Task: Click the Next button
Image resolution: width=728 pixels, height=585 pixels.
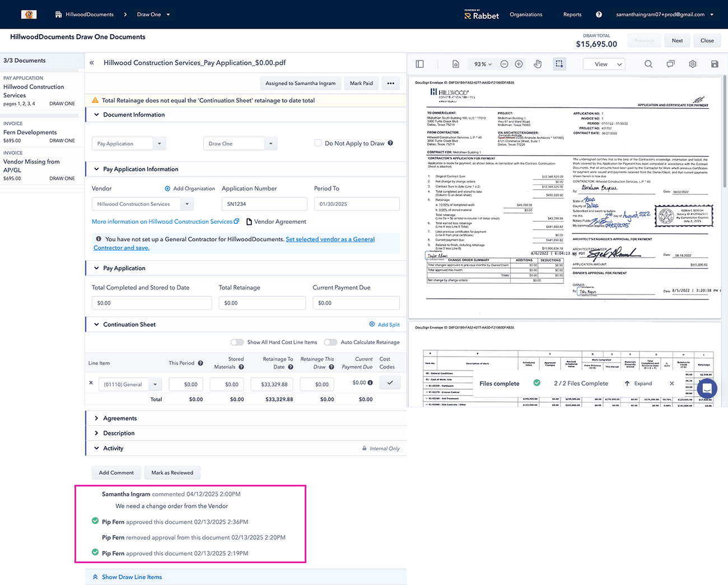Action: 677,40
